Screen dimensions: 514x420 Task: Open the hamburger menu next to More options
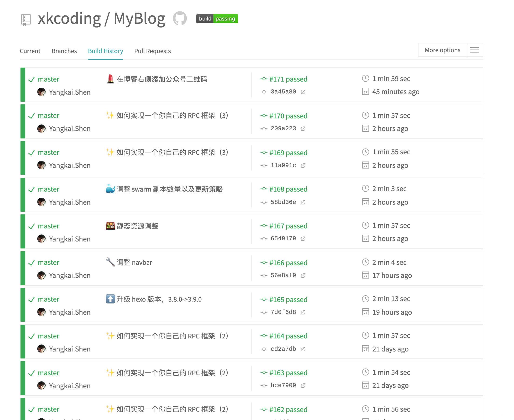474,50
